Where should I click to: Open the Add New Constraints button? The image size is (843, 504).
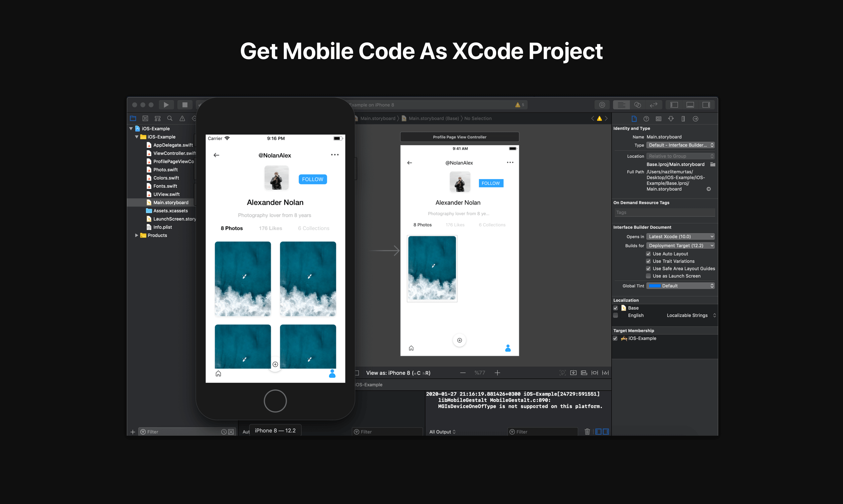[x=594, y=373]
